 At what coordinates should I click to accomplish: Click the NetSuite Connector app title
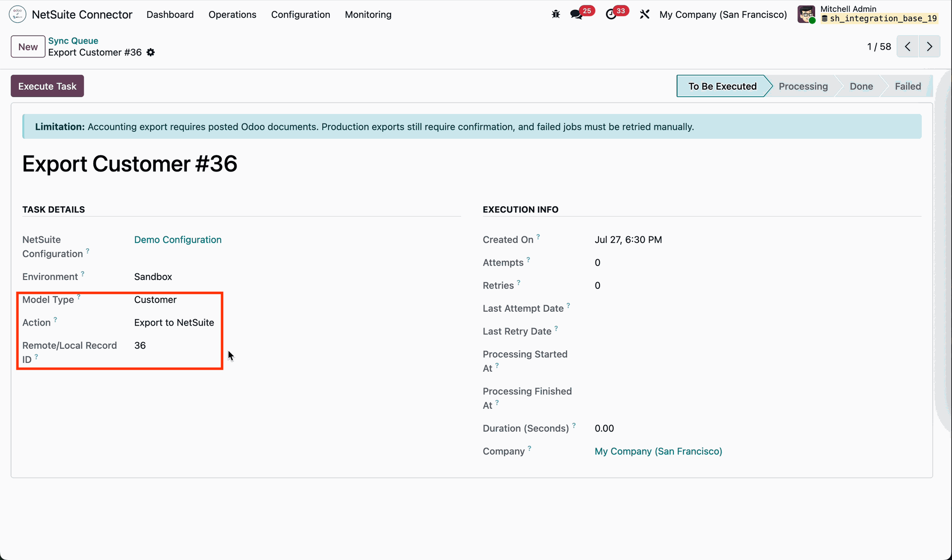click(x=82, y=14)
